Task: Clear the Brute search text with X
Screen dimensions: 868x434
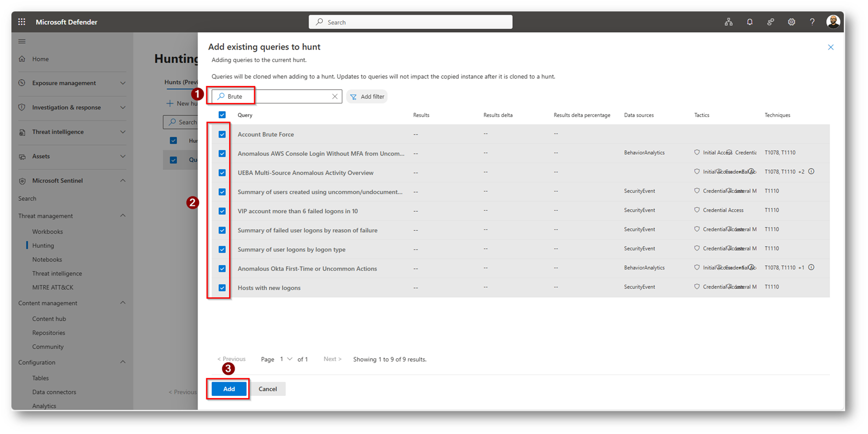Action: pos(335,96)
